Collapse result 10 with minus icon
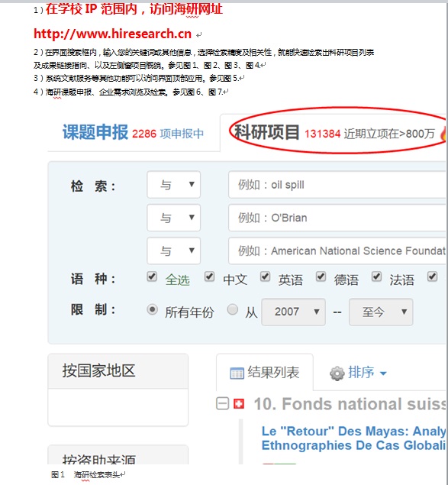The height and width of the screenshot is (485, 448). coord(222,403)
